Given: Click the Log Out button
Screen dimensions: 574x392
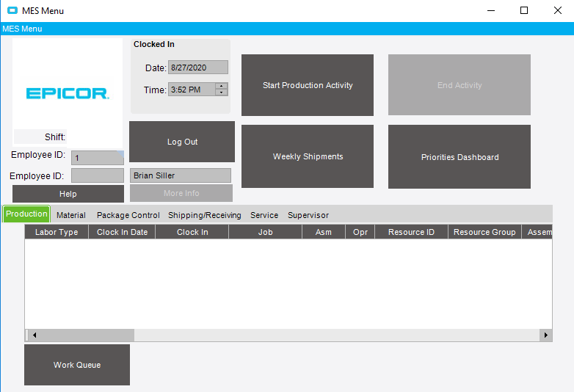Looking at the screenshot, I should [182, 142].
